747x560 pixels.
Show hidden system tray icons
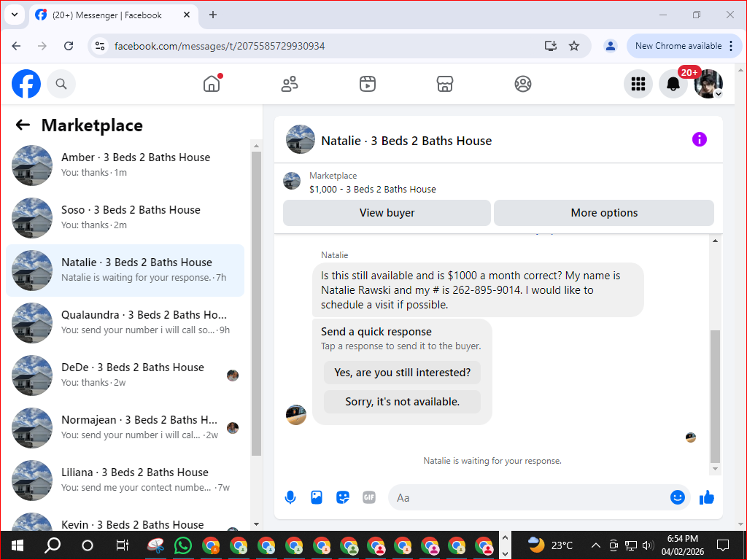point(595,545)
